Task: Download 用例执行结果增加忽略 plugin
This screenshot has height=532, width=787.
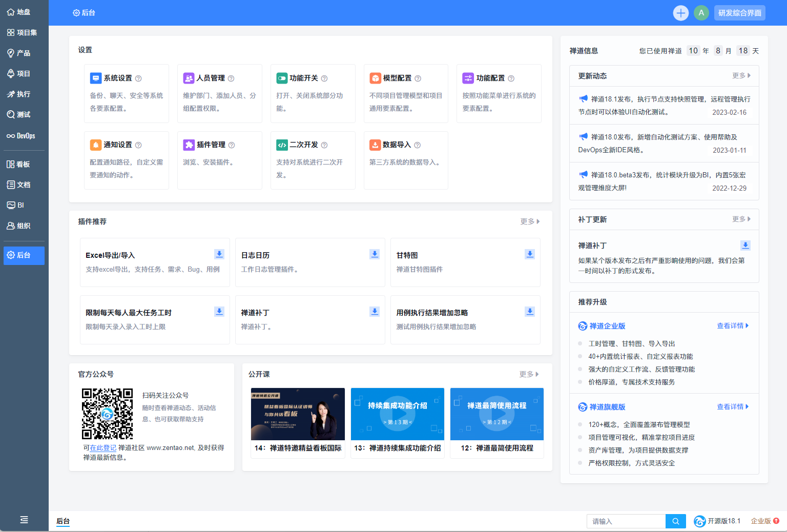Action: pos(530,312)
